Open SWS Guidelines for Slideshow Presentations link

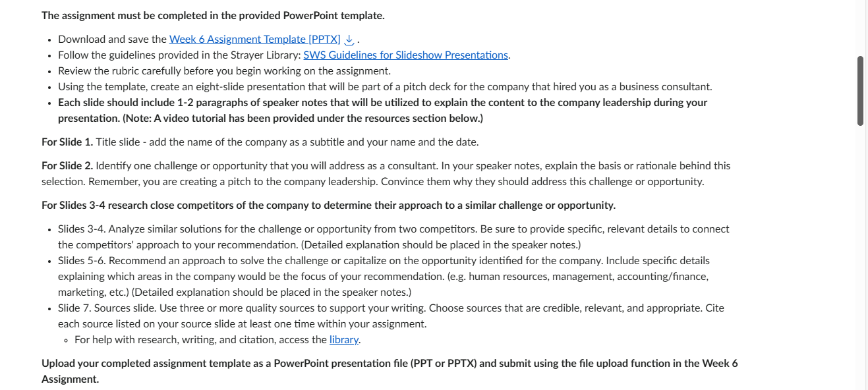tap(406, 55)
